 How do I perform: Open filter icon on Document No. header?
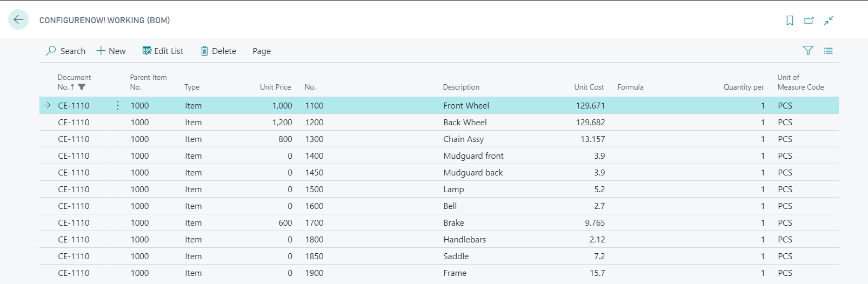click(82, 87)
